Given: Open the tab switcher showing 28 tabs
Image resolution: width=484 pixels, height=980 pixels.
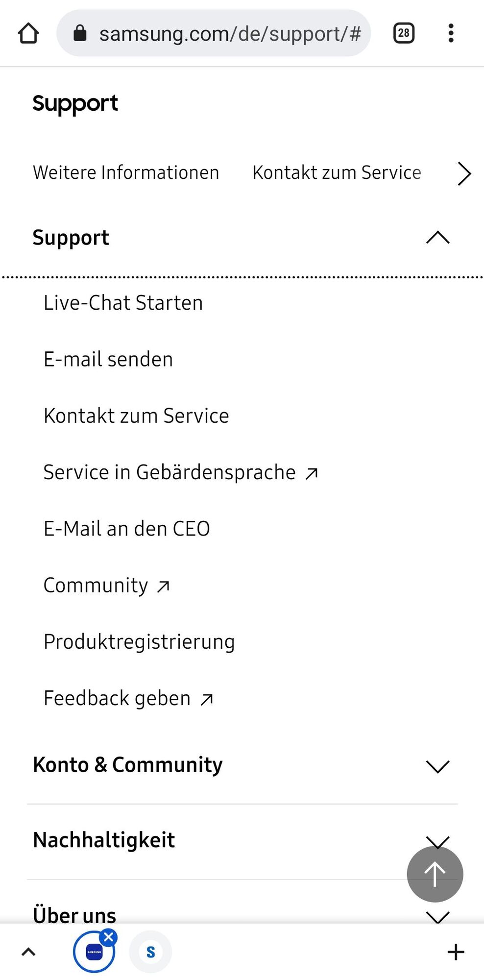Looking at the screenshot, I should (404, 33).
